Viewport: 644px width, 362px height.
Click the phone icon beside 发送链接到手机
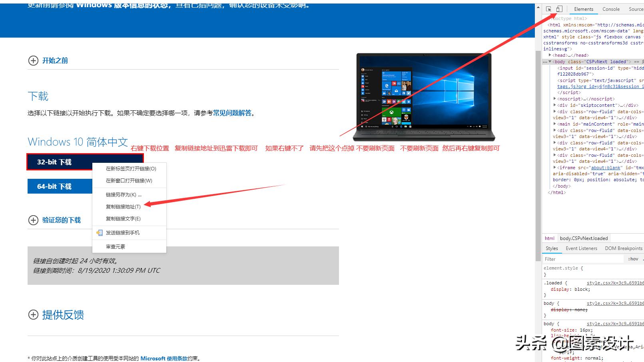(100, 232)
